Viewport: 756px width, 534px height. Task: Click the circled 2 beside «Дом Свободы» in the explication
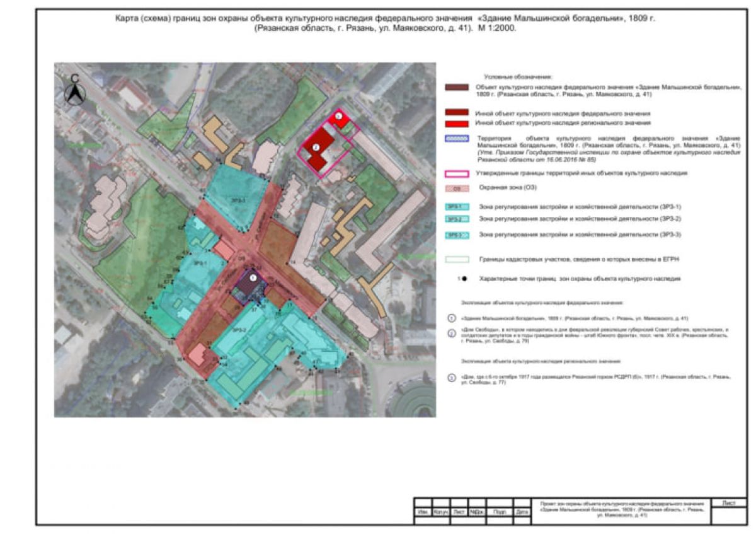451,334
